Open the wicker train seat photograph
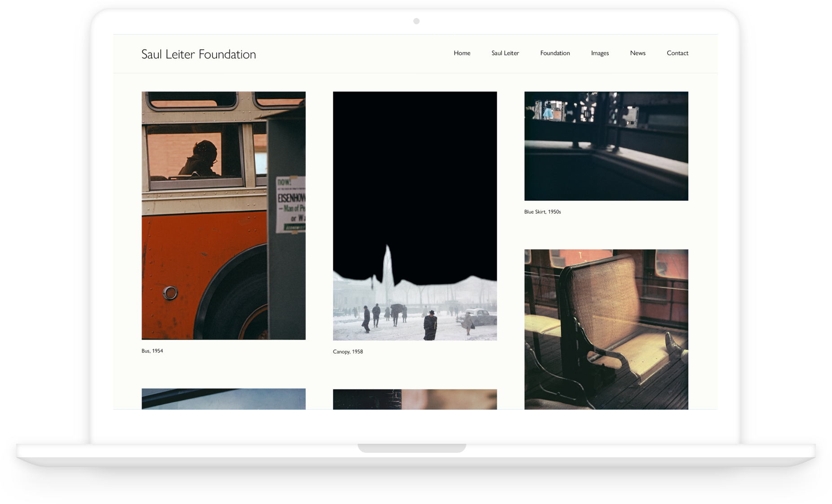The image size is (832, 504). (x=606, y=329)
